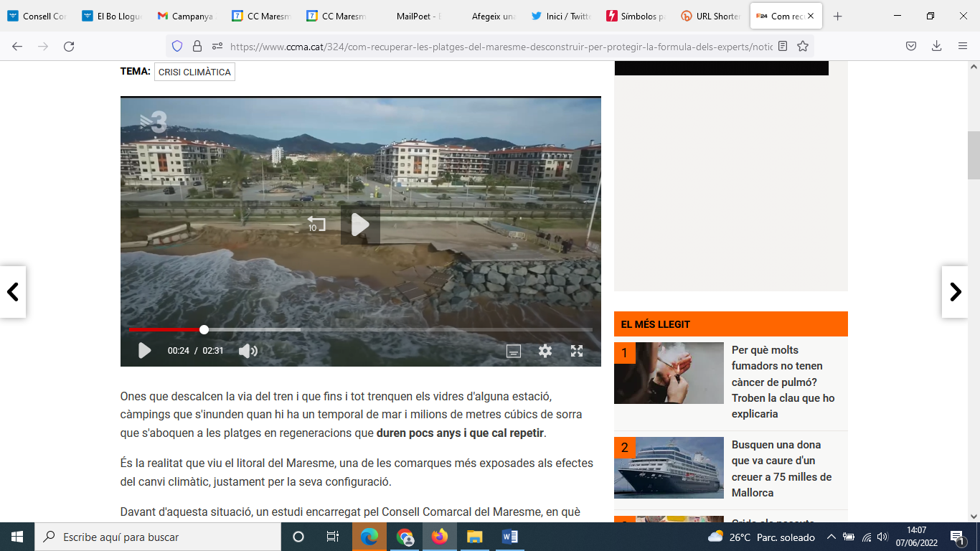Open Firefox application menu
The image size is (980, 551).
pyautogui.click(x=962, y=46)
